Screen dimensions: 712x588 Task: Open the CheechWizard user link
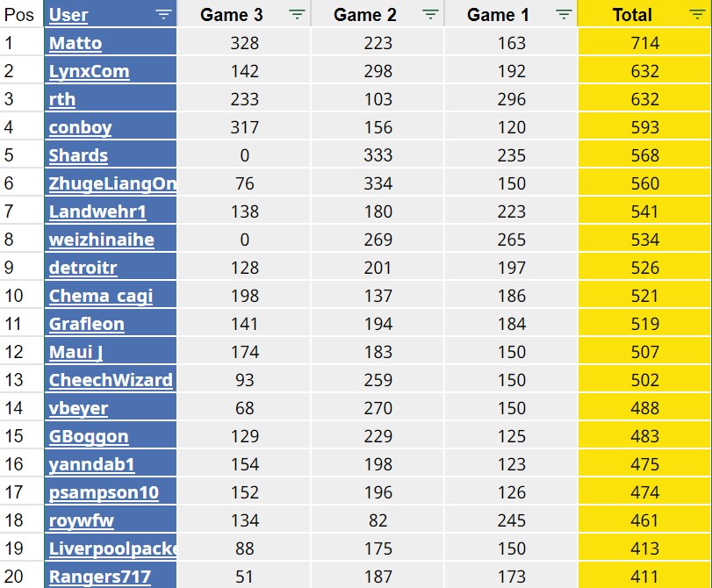tap(111, 380)
